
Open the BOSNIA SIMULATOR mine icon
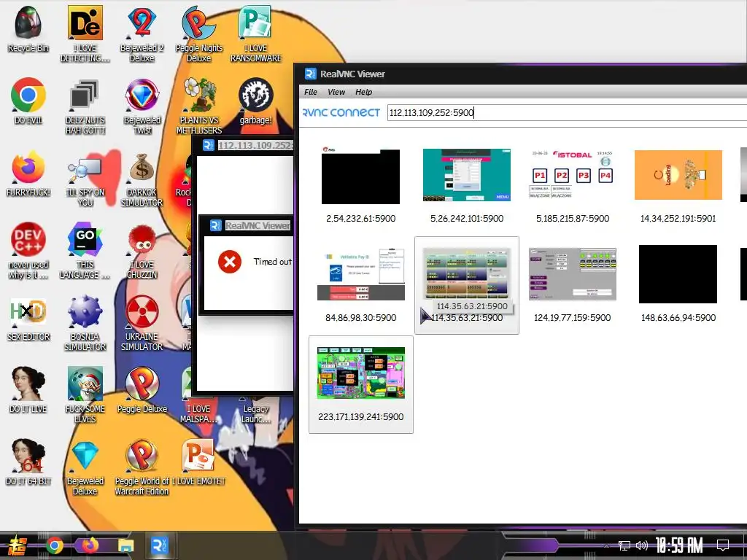(x=85, y=312)
